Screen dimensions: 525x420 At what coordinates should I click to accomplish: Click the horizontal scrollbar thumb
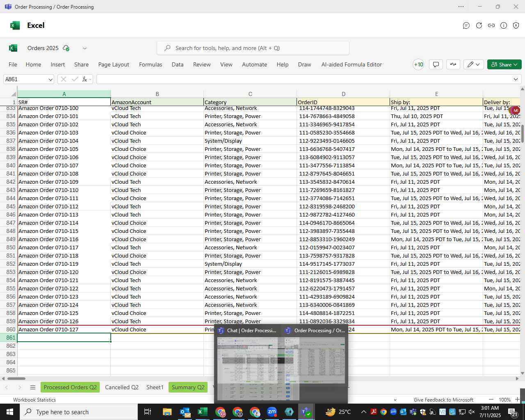coord(16,378)
